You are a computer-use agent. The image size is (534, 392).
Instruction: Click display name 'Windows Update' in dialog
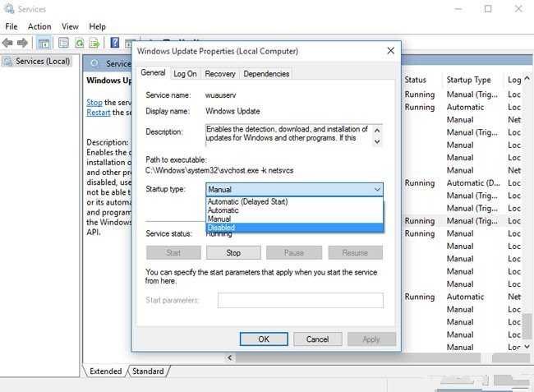[x=232, y=111]
